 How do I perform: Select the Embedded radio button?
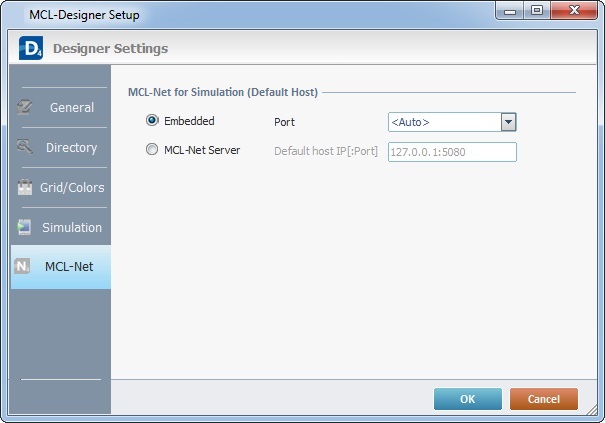(152, 121)
